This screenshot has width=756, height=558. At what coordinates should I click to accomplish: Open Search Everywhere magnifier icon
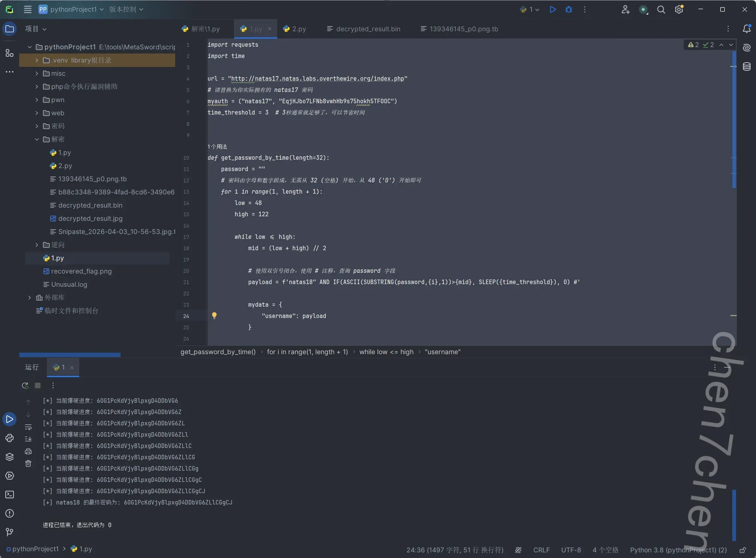pyautogui.click(x=661, y=9)
